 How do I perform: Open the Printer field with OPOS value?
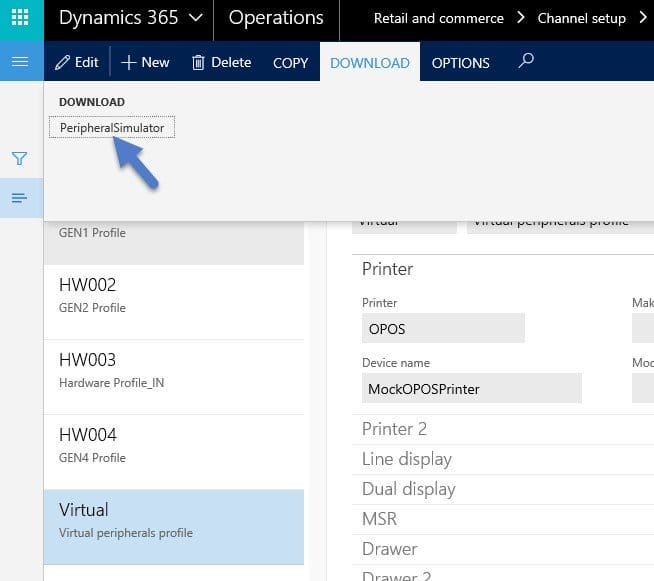443,328
